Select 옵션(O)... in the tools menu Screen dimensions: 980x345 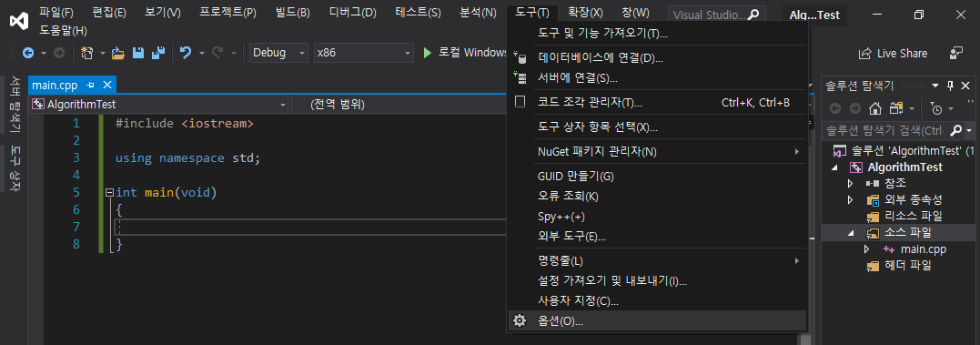click(657, 320)
